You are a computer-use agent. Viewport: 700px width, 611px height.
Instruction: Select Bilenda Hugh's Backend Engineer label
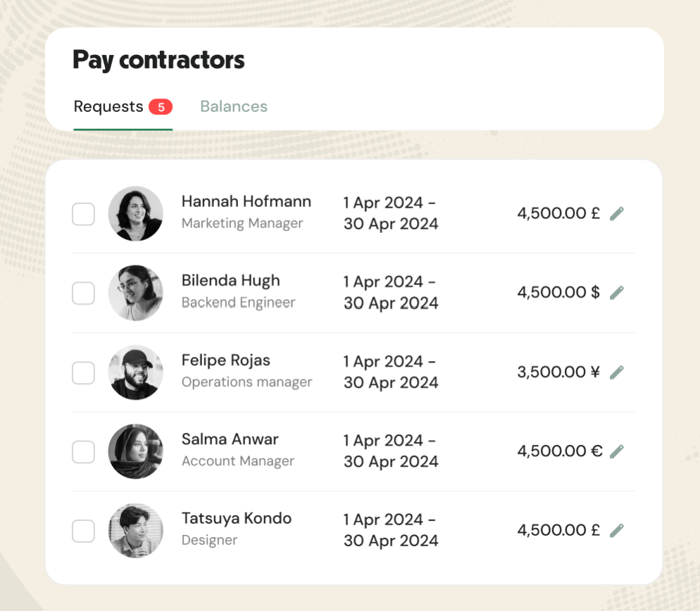tap(238, 302)
